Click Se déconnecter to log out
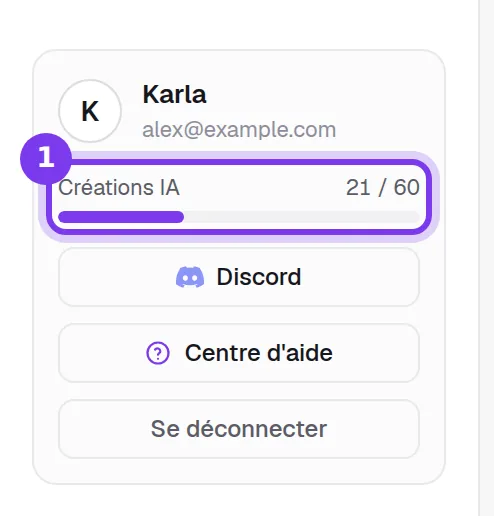This screenshot has width=494, height=516. pos(239,429)
